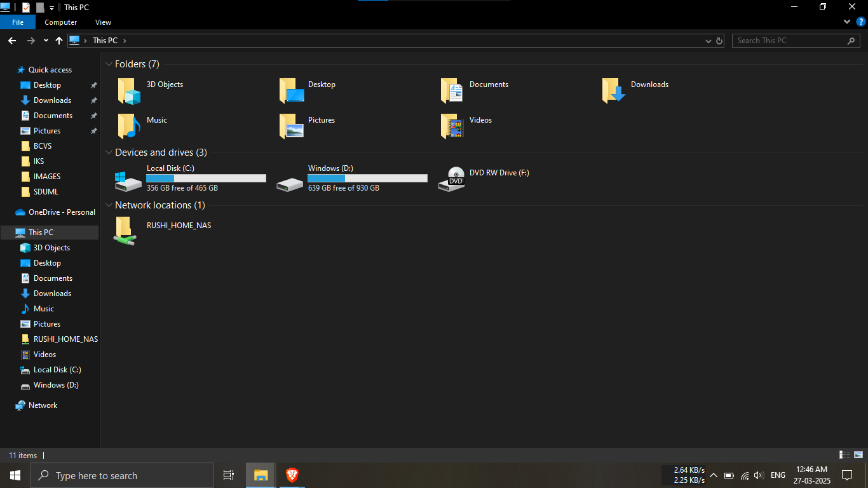Open the 3D Objects folder icon
This screenshot has height=488, width=868.
[128, 91]
